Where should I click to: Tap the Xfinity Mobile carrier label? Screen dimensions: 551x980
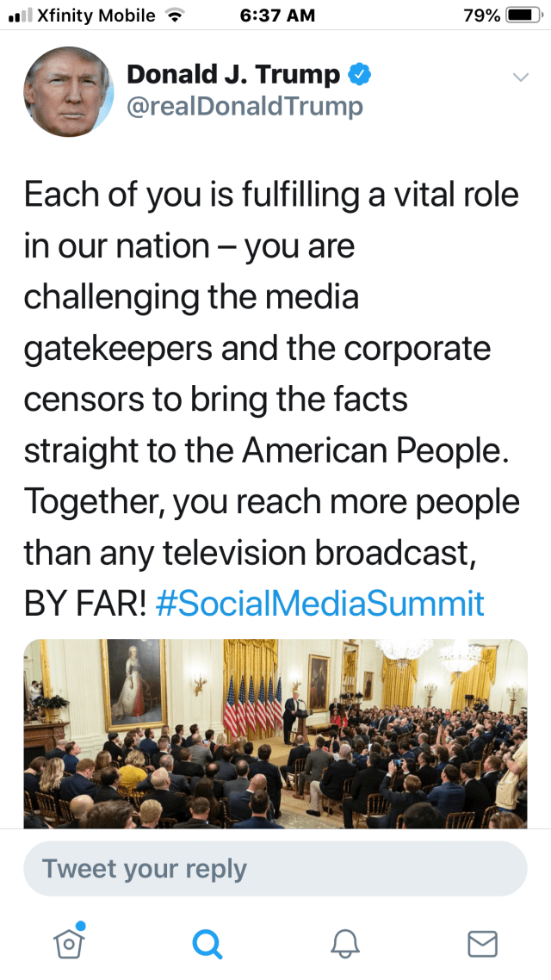tap(97, 16)
